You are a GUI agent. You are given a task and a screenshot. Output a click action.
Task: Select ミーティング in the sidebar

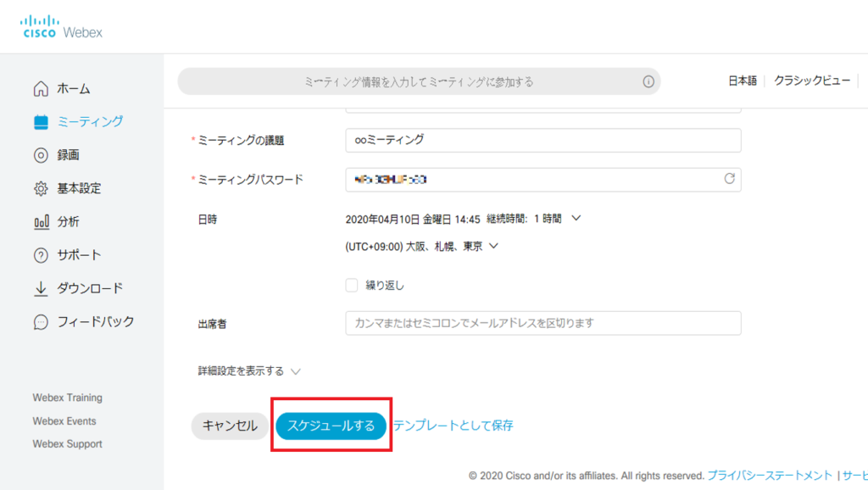[90, 122]
